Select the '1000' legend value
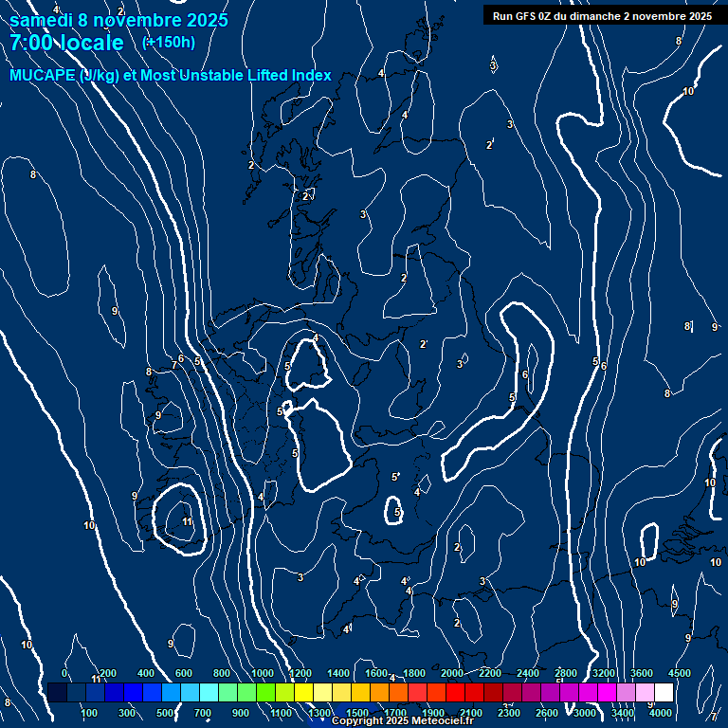The height and width of the screenshot is (728, 728). pos(263,673)
